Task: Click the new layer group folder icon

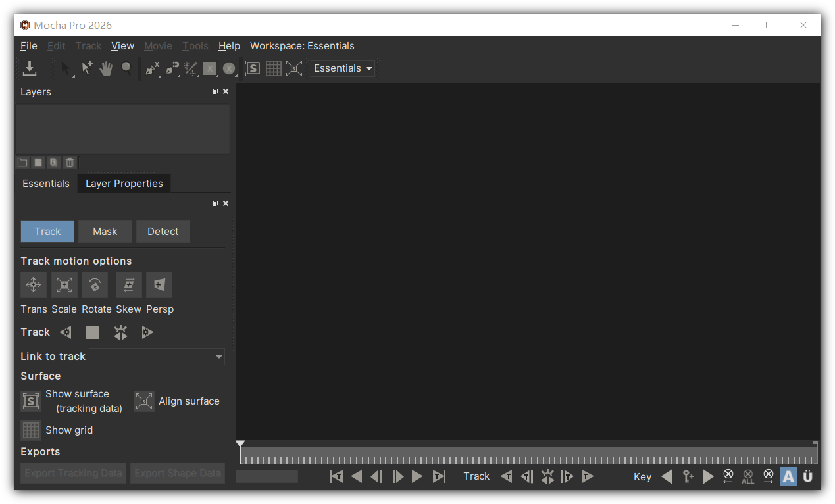Action: (22, 163)
